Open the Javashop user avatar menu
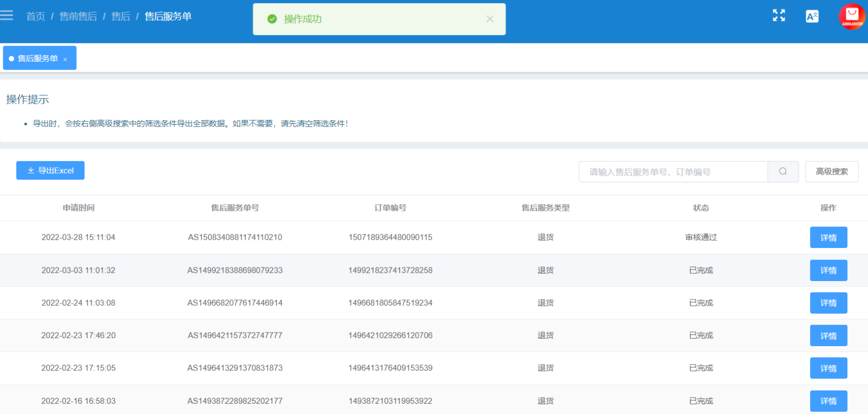 coord(852,16)
